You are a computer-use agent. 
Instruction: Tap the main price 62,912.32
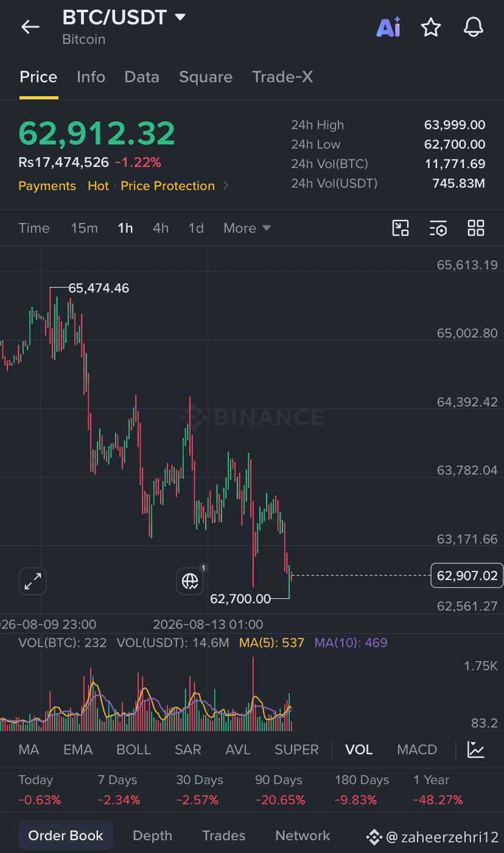97,133
